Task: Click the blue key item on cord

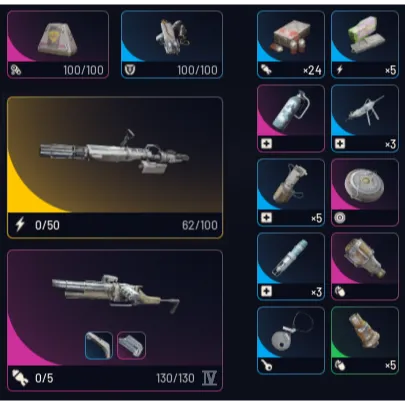Action: [291, 341]
